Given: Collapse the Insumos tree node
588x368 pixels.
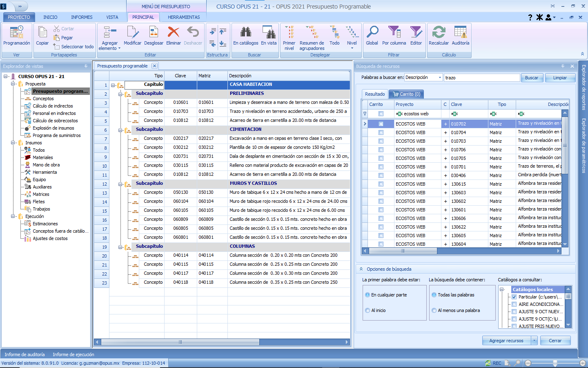Looking at the screenshot, I should [x=13, y=143].
